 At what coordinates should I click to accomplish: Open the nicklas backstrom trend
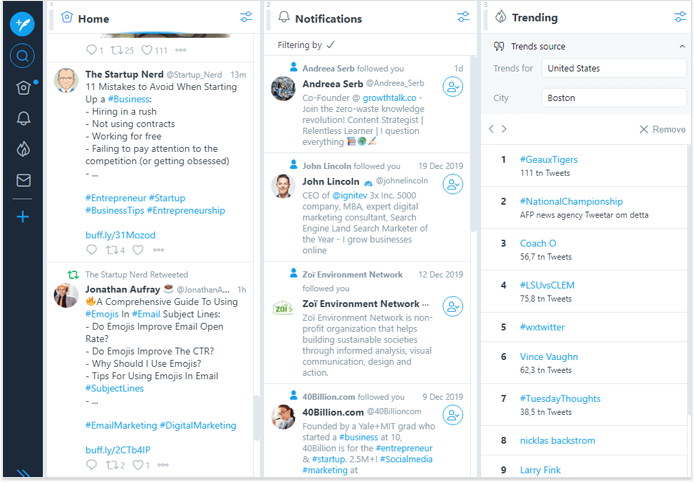coord(557,440)
